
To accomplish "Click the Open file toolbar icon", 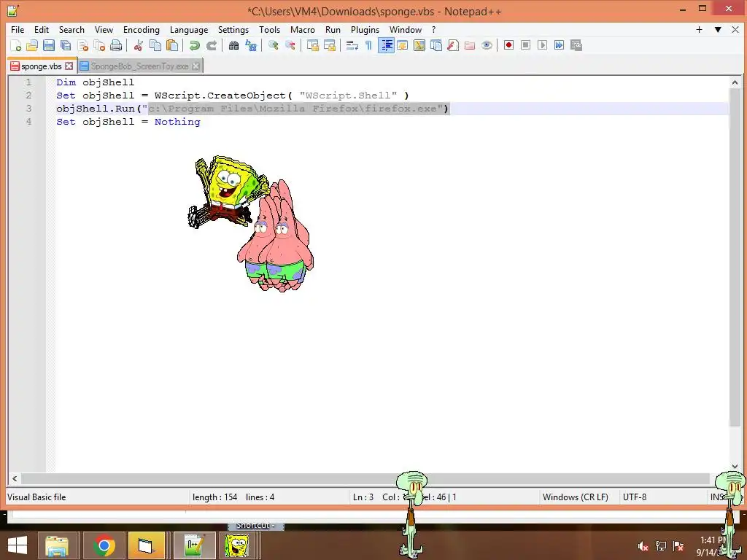I will click(32, 45).
